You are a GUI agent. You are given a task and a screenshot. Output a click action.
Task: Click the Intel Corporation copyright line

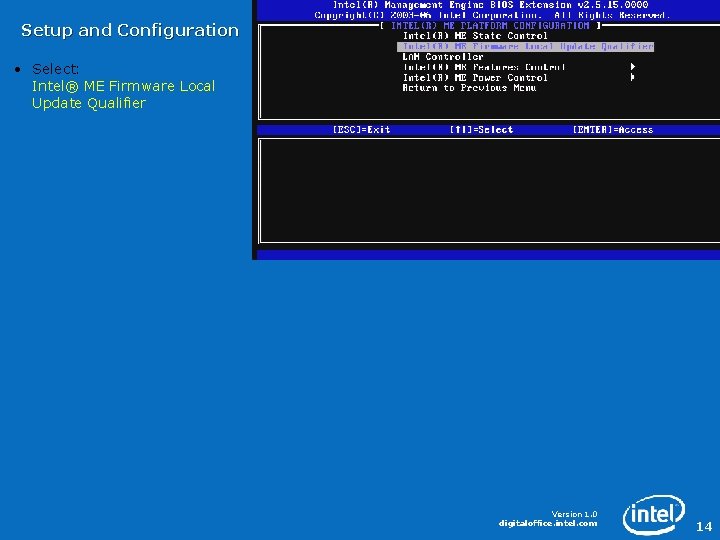coord(492,16)
